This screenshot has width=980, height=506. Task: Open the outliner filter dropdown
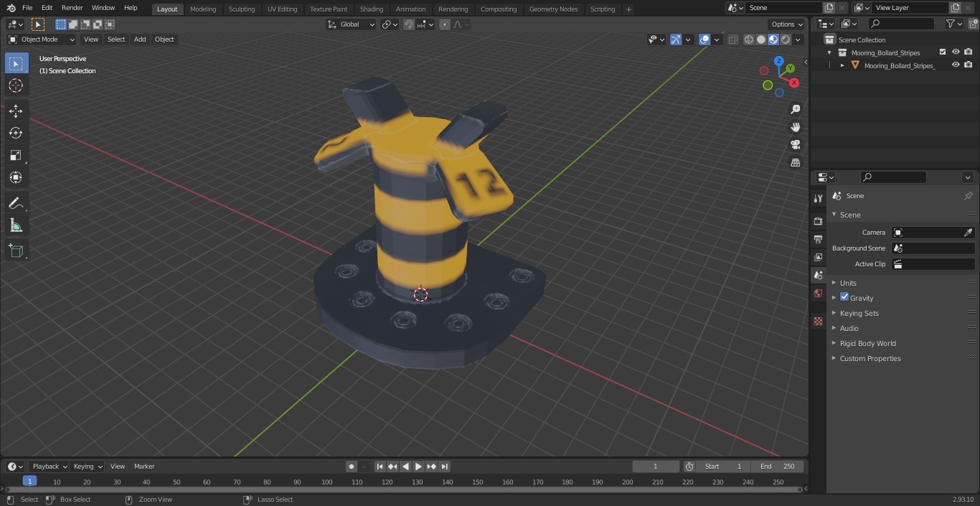click(954, 24)
